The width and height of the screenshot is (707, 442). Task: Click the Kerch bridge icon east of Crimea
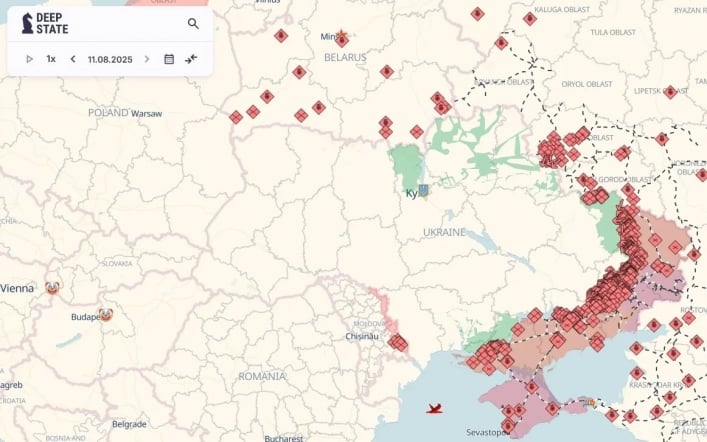click(591, 402)
